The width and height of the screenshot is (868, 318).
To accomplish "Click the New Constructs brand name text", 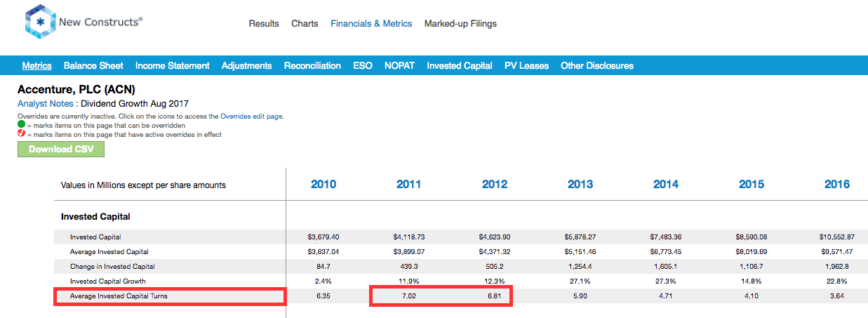I will point(100,22).
